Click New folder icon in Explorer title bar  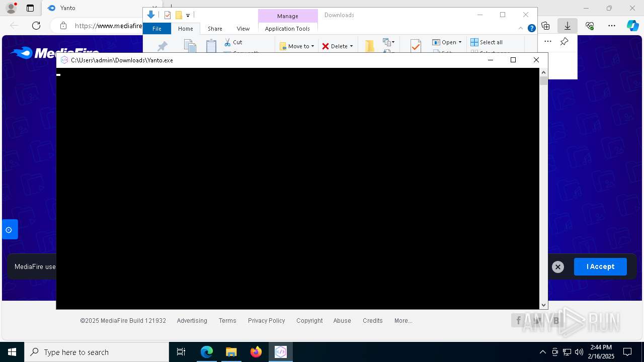pos(178,15)
